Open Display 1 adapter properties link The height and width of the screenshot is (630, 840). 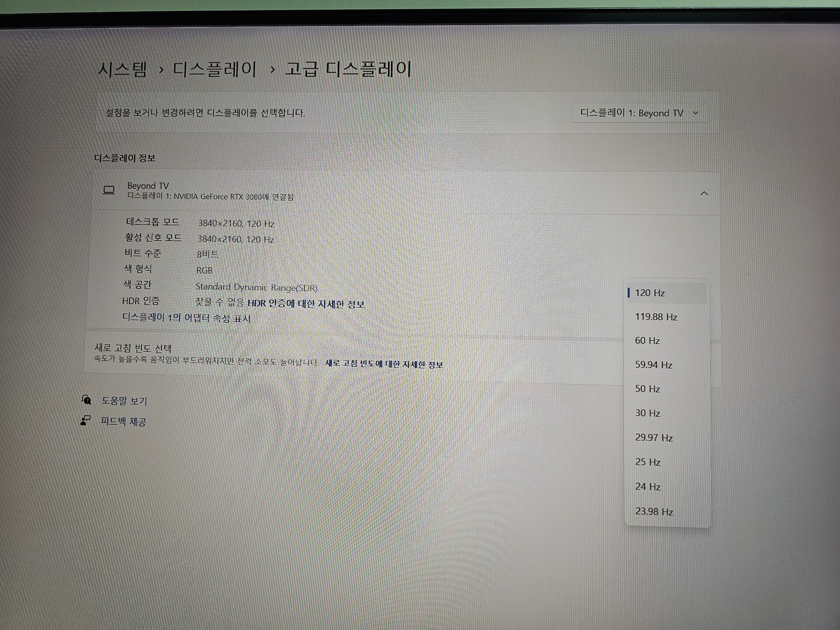click(186, 318)
